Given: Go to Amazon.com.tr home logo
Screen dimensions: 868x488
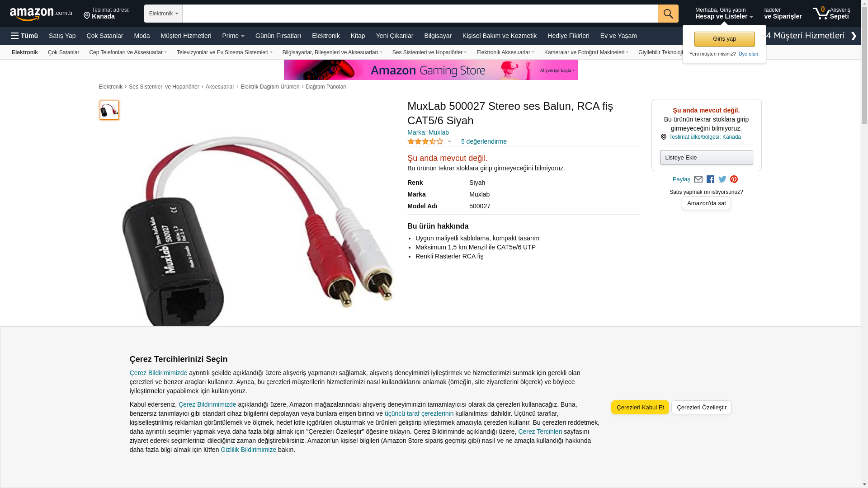Looking at the screenshot, I should point(41,14).
